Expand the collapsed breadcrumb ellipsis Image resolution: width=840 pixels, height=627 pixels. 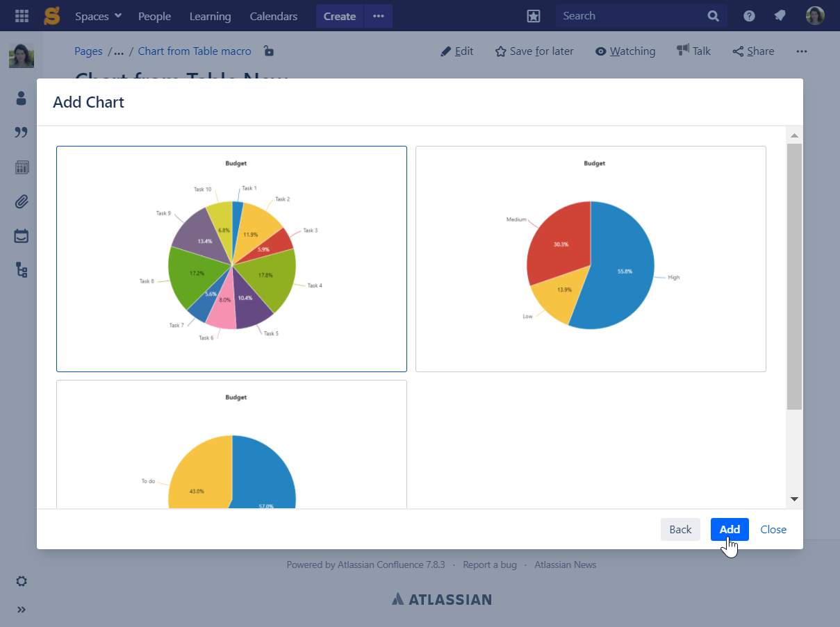coord(118,51)
